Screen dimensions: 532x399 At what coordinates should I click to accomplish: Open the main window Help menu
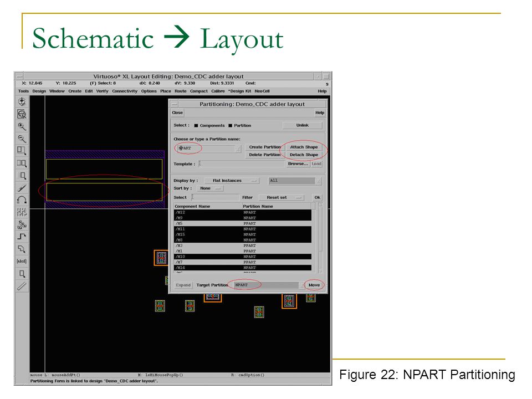coord(322,91)
